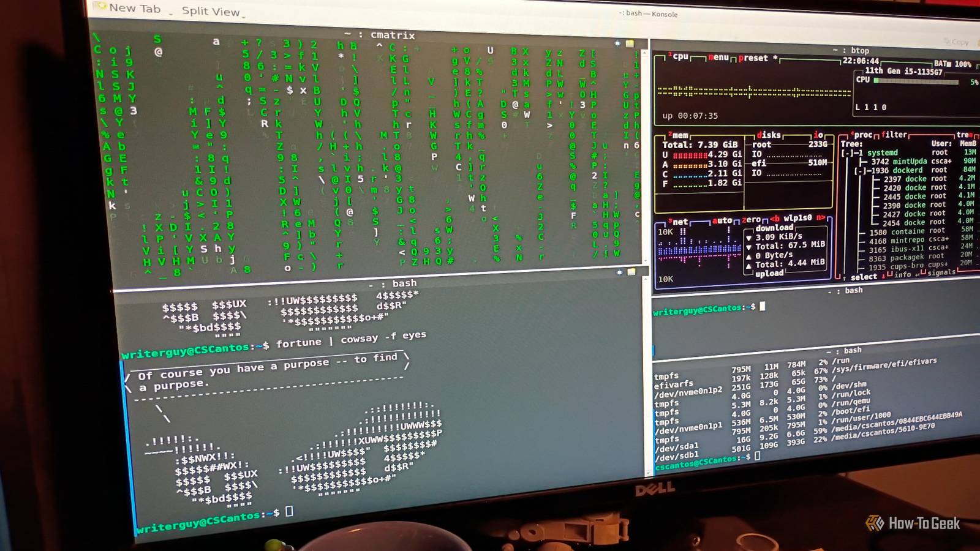Click the 'fortune | cowsay -f eyes' command text
This screenshot has width=980, height=551.
(x=351, y=339)
